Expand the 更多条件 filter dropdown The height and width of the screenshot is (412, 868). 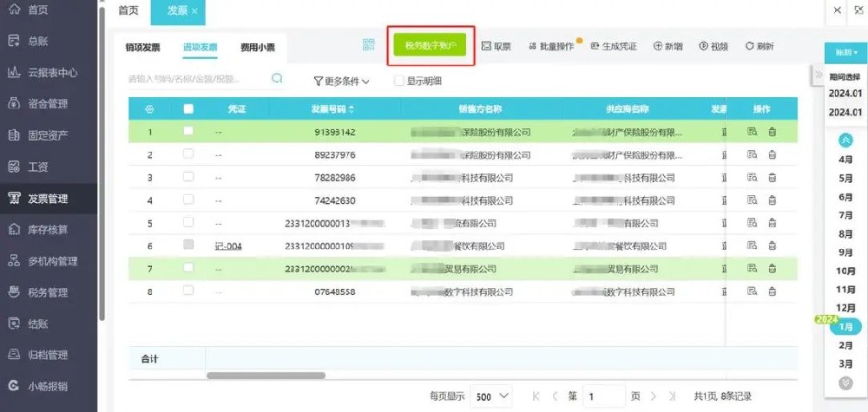tap(341, 82)
